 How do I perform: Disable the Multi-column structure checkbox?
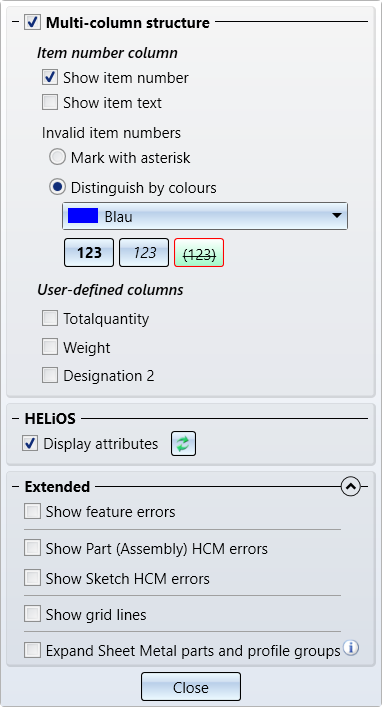(x=32, y=22)
